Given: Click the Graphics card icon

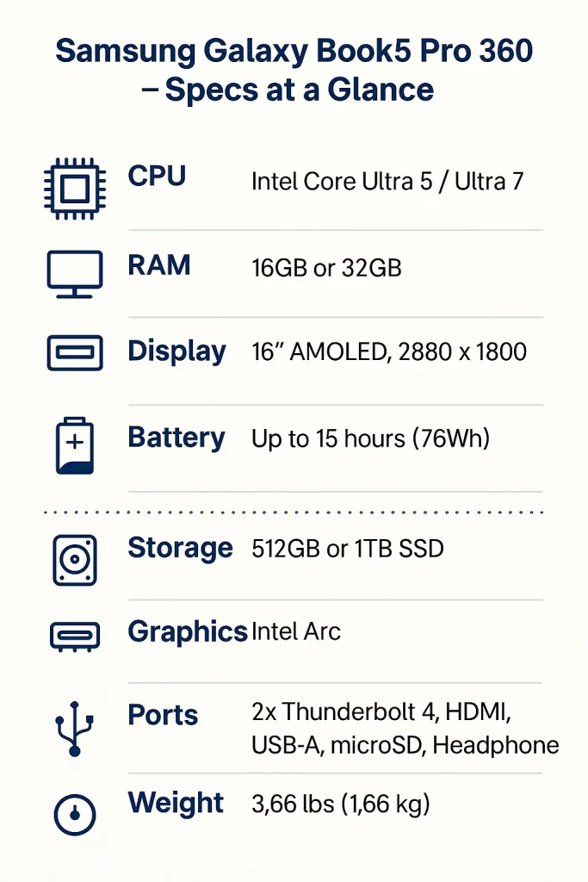Looking at the screenshot, I should pyautogui.click(x=74, y=636).
